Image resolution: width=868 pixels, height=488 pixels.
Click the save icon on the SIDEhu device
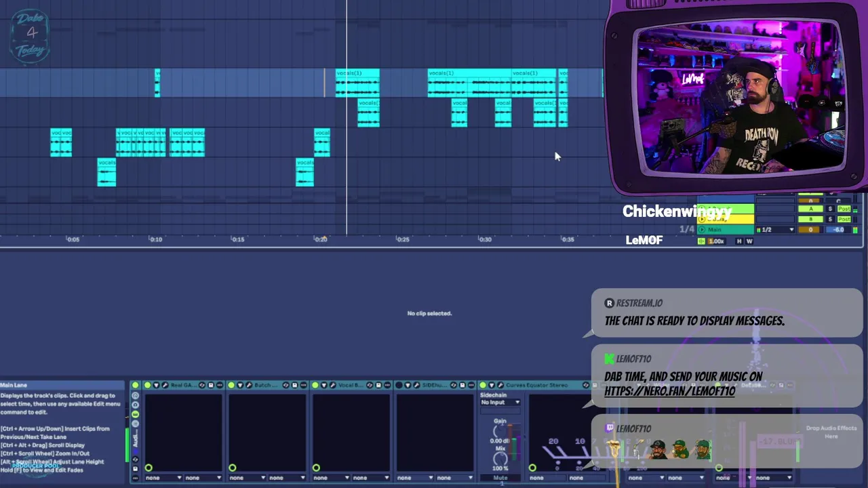point(462,385)
